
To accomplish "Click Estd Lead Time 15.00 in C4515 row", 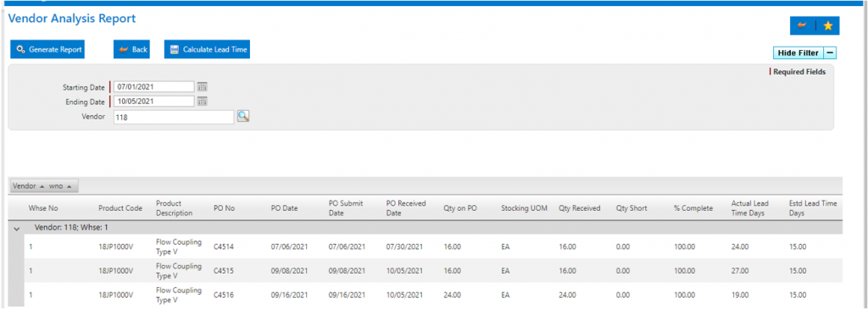I will point(798,272).
